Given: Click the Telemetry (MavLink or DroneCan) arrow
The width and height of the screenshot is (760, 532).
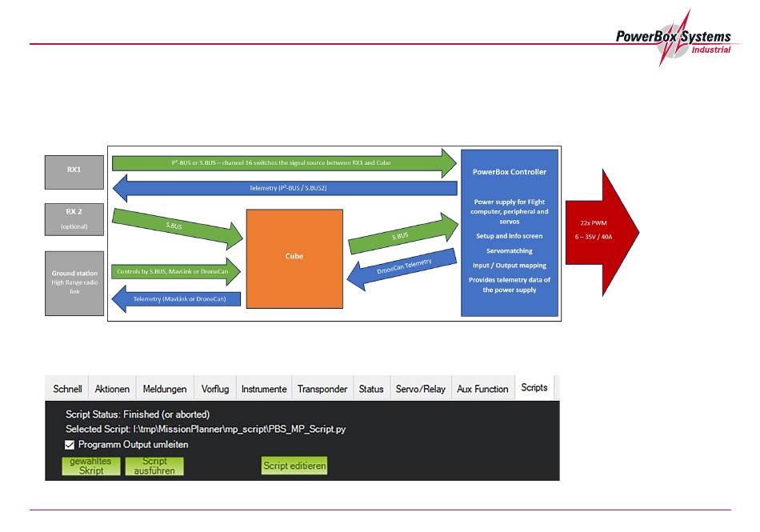Looking at the screenshot, I should 177,299.
